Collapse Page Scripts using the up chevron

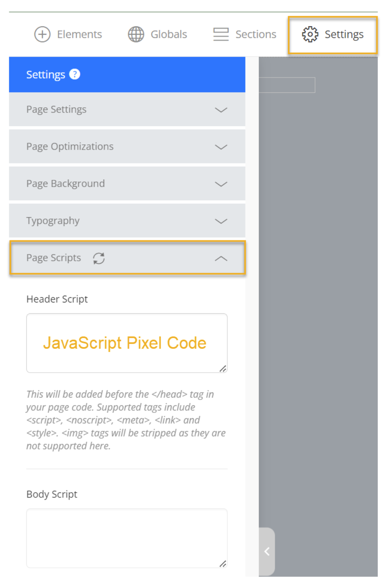[221, 258]
